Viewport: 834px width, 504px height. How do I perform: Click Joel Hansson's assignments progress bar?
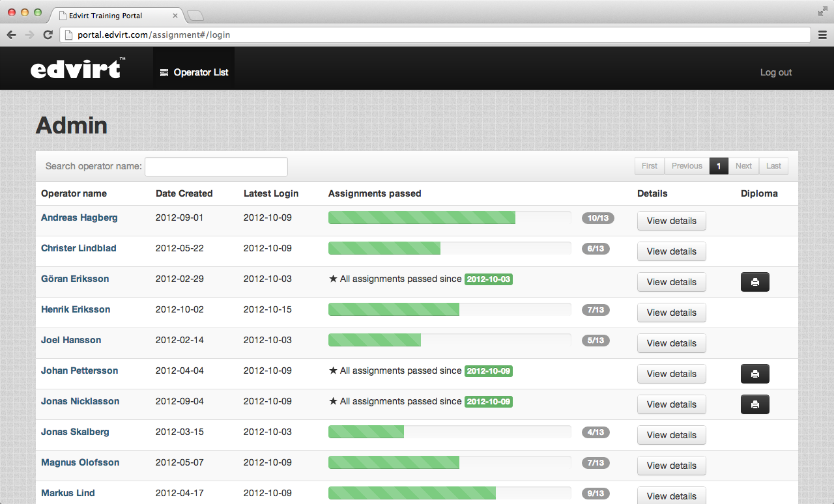[x=450, y=340]
